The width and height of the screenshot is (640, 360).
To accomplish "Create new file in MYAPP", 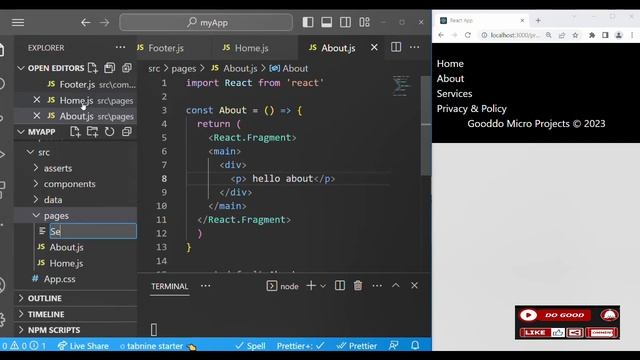I will [75, 131].
